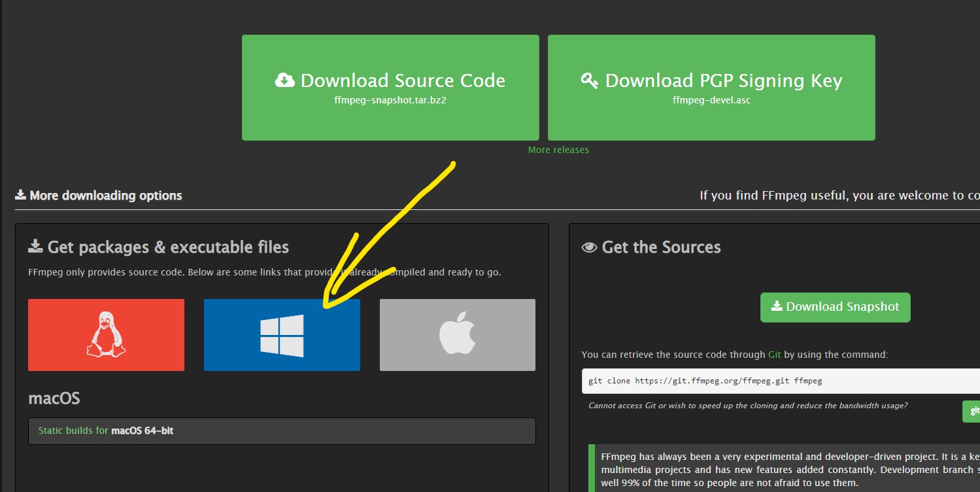The image size is (980, 492).
Task: Open Static builds for macOS 64-bit link
Action: [x=106, y=430]
